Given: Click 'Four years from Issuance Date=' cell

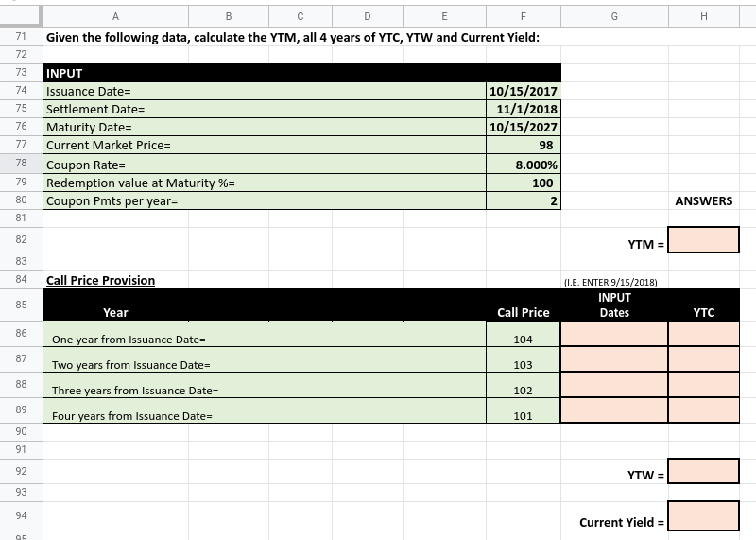Looking at the screenshot, I should coord(265,410).
